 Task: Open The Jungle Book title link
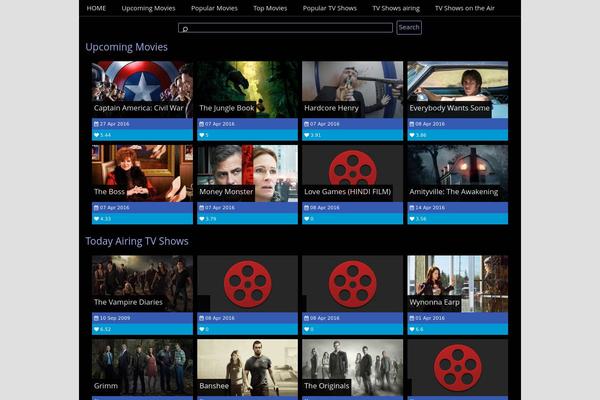click(x=227, y=108)
